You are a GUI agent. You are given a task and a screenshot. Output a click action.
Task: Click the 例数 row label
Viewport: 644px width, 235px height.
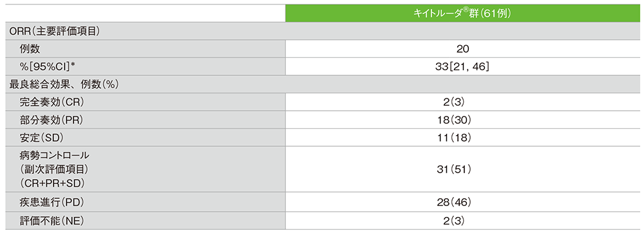pyautogui.click(x=30, y=50)
